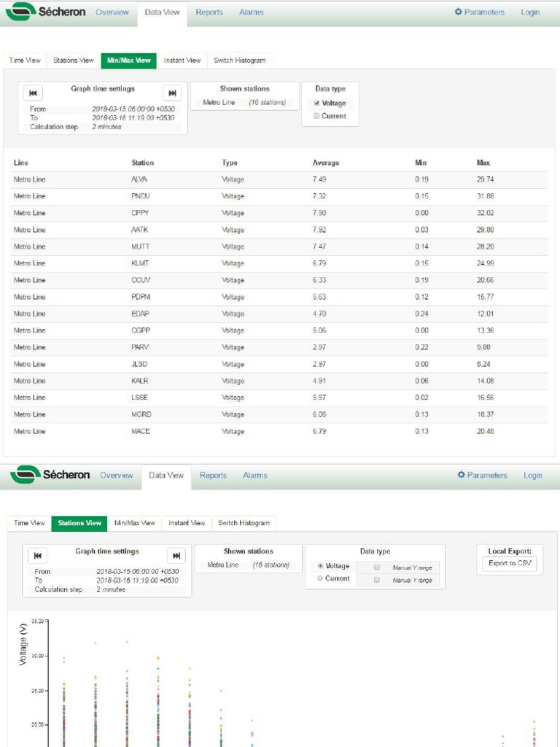Open the Switch Histogram tab above the Min/Max table
This screenshot has width=560, height=747.
239,61
